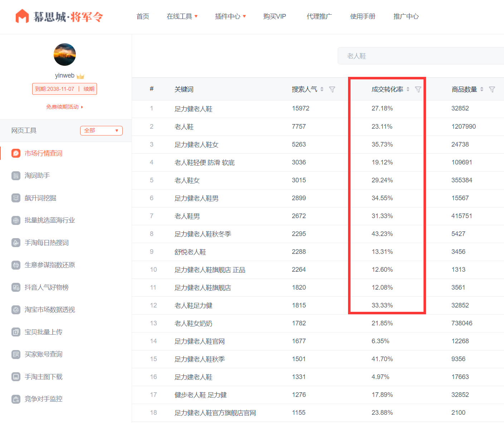504x423 pixels.
Task: Click product count value 1207990
Action: (464, 127)
